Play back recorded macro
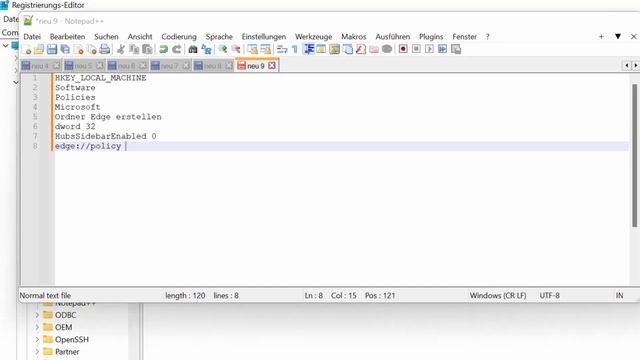The width and height of the screenshot is (640, 360). (429, 49)
